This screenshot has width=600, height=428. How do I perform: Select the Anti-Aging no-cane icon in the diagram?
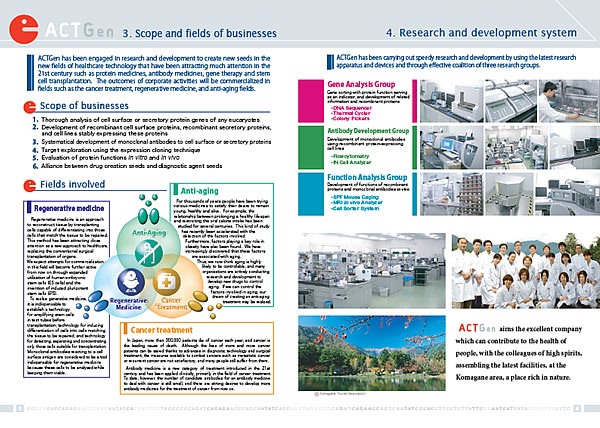(x=148, y=253)
